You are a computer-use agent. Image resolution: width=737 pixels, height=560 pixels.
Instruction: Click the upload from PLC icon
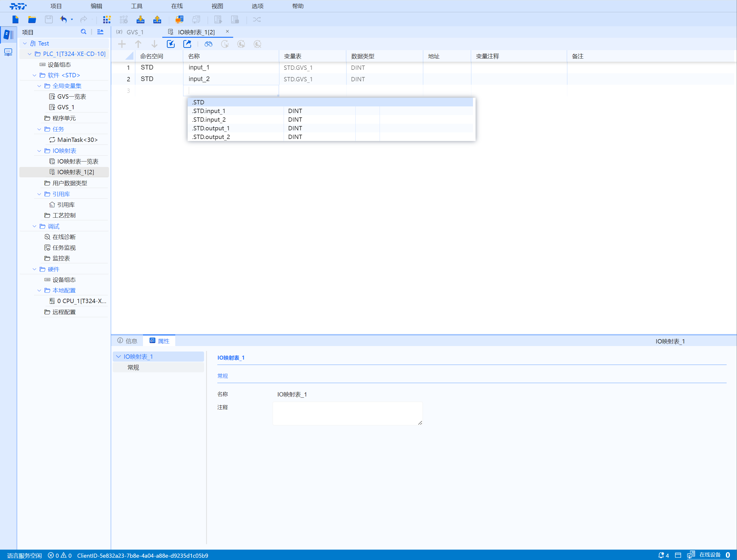click(x=157, y=19)
